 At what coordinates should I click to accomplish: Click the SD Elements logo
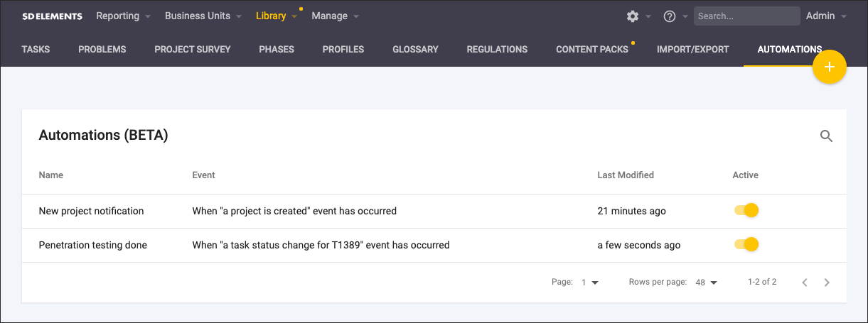pos(52,16)
